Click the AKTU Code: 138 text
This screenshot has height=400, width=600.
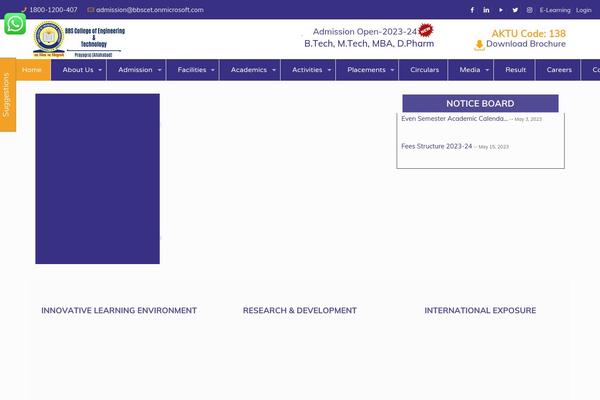(528, 33)
